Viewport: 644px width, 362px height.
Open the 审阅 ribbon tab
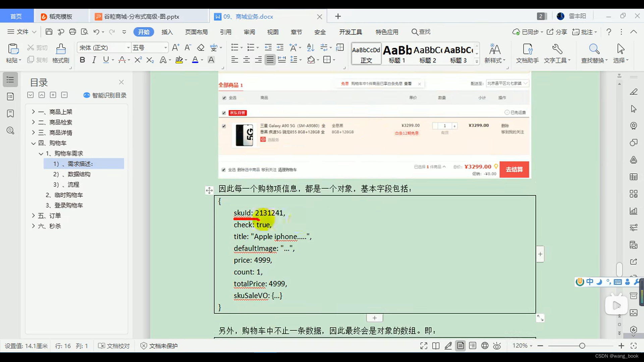pos(249,32)
